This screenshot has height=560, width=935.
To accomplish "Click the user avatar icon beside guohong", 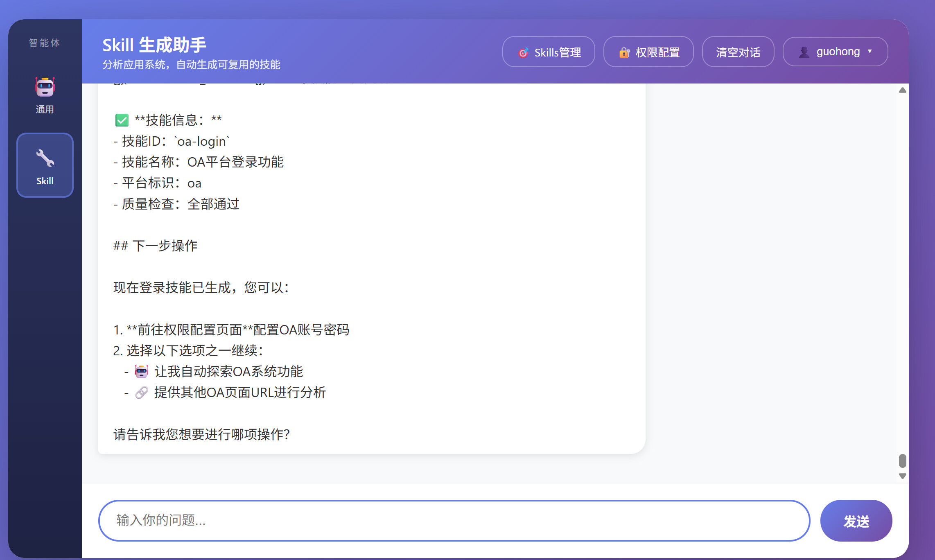I will (x=804, y=52).
